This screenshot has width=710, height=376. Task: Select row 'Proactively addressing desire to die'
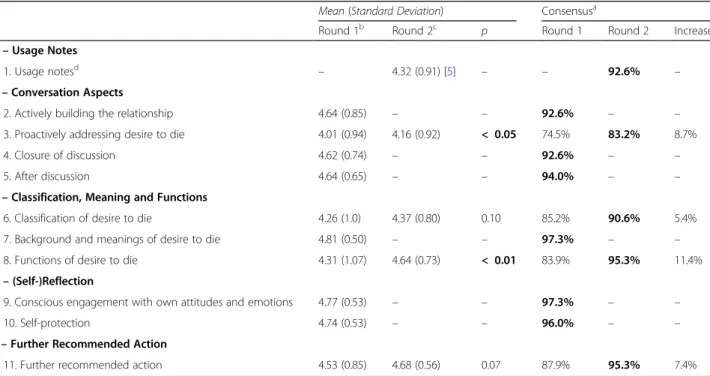pyautogui.click(x=355, y=135)
